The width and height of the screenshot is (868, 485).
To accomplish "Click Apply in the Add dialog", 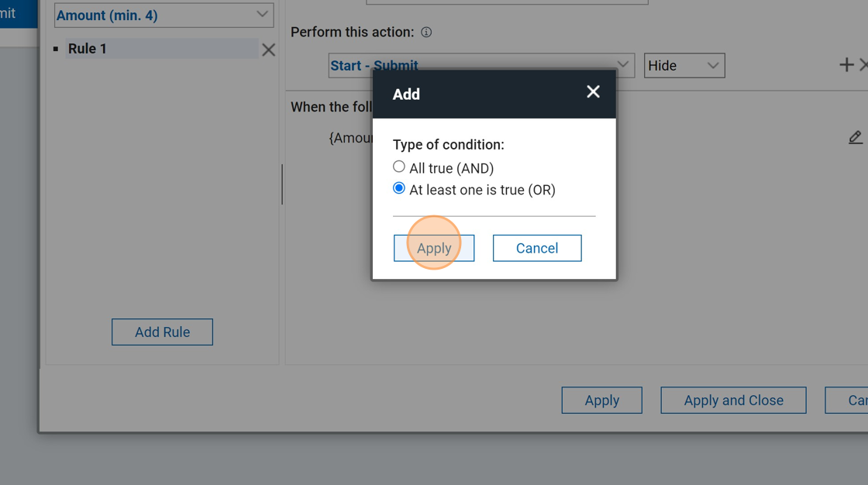I will coord(434,248).
